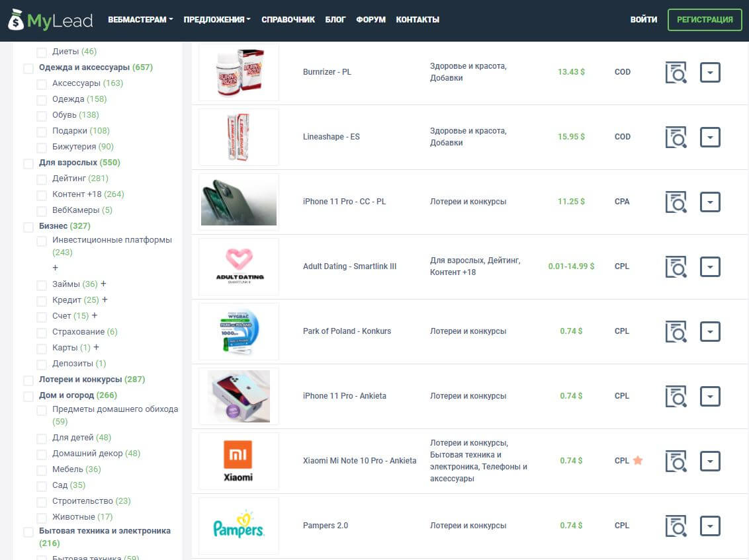Viewport: 749px width, 560px height.
Task: Expand details arrow for Lineashape - ES
Action: coord(710,137)
